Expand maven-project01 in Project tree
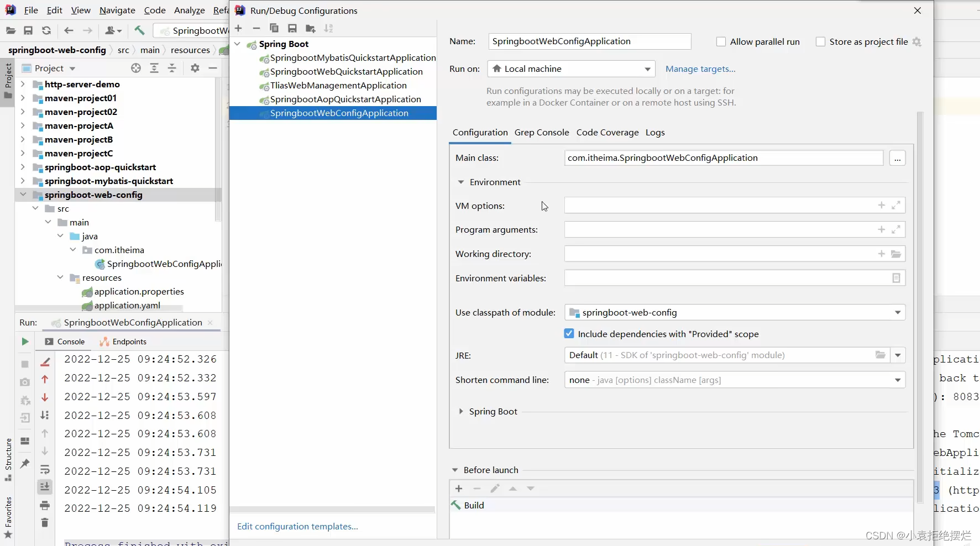Viewport: 980px width, 546px height. point(23,98)
